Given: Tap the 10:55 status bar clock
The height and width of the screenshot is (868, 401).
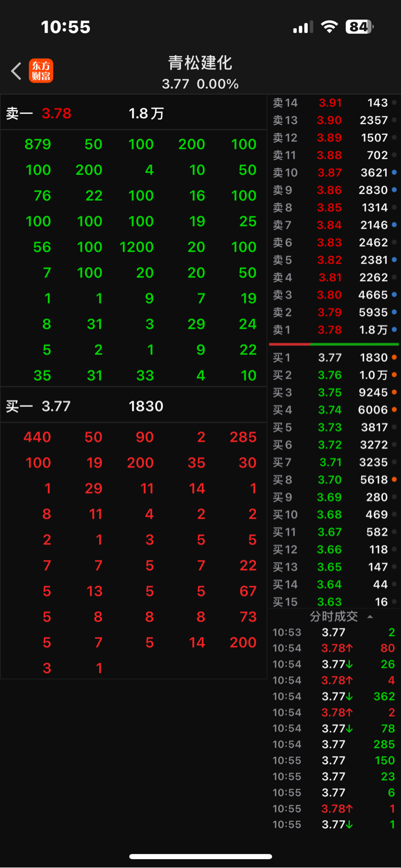Looking at the screenshot, I should click(x=66, y=27).
